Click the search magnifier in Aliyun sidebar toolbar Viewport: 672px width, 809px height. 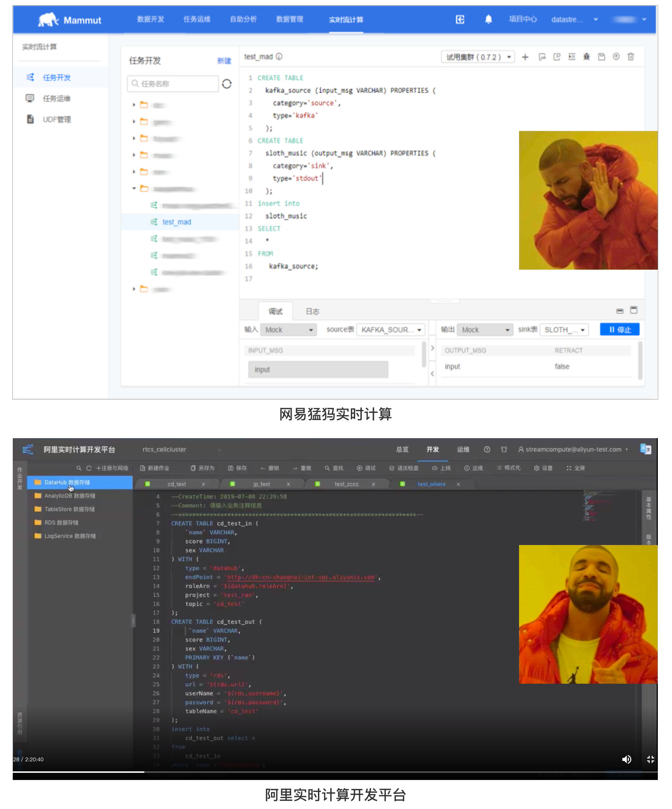(x=79, y=468)
